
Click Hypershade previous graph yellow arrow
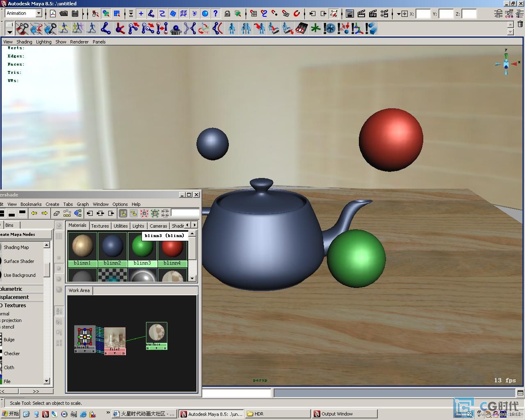click(34, 213)
